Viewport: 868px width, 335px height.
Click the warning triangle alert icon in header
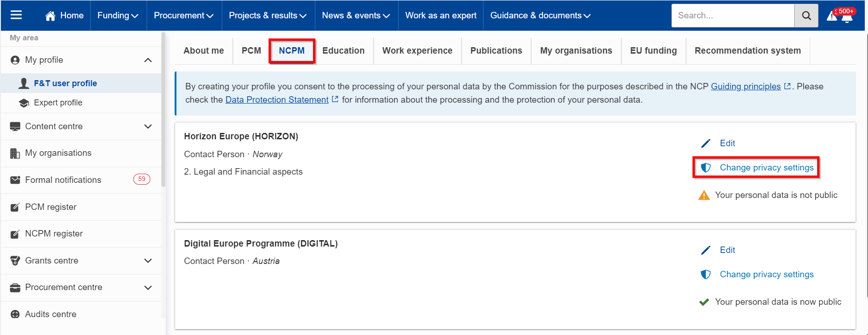tap(832, 16)
